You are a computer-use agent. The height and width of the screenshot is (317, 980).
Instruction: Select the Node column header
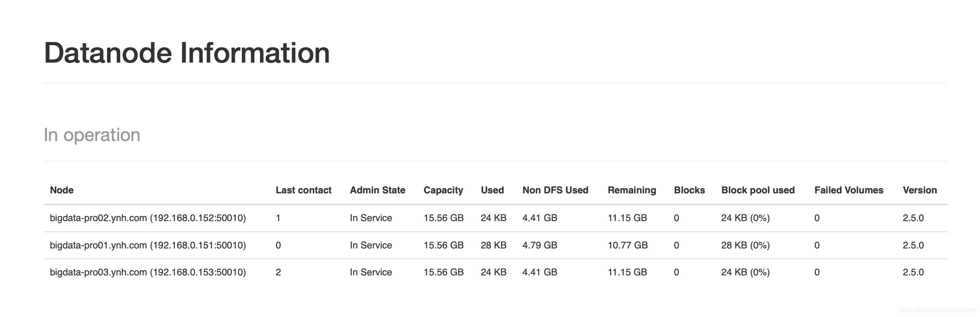[x=62, y=190]
